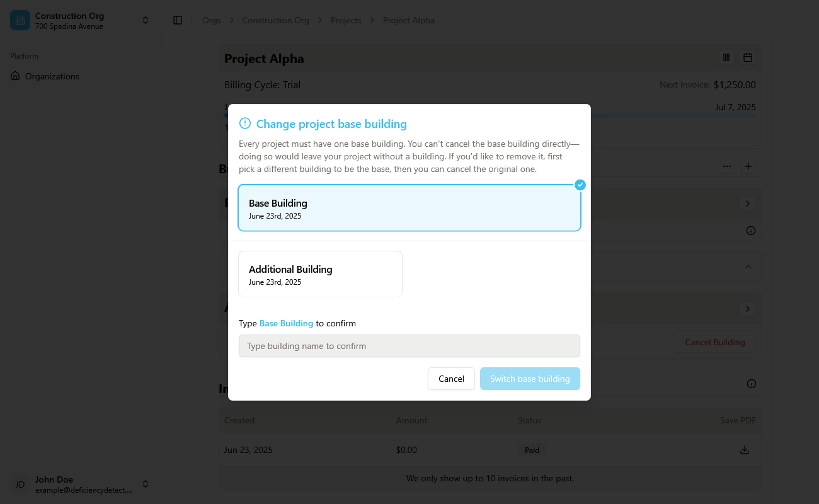Click the Construction Org logo icon

[20, 20]
